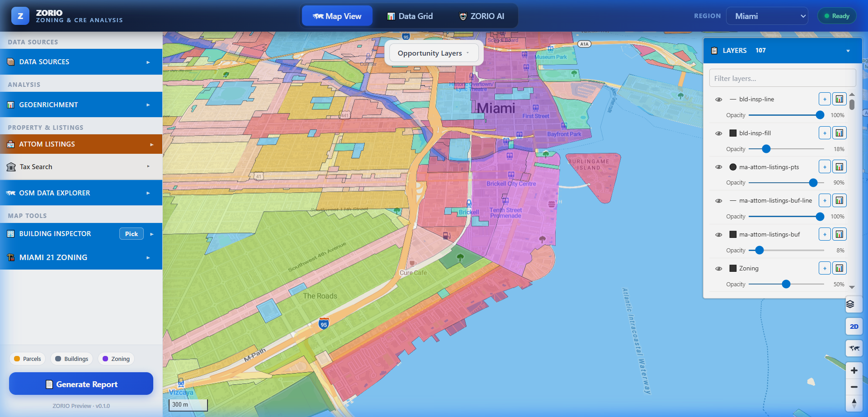Open chart for bld-insp-fill layer

point(840,133)
